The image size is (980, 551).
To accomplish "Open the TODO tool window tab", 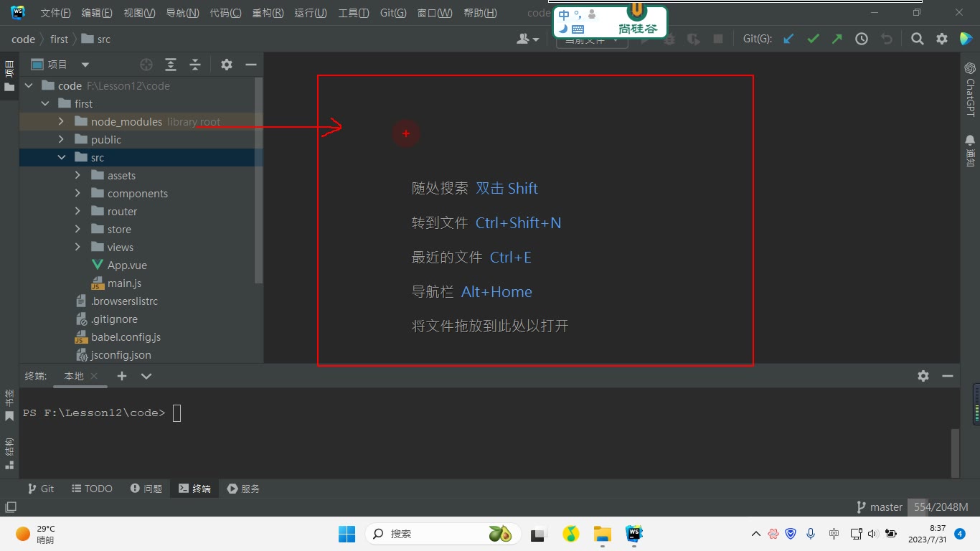I will click(x=92, y=489).
